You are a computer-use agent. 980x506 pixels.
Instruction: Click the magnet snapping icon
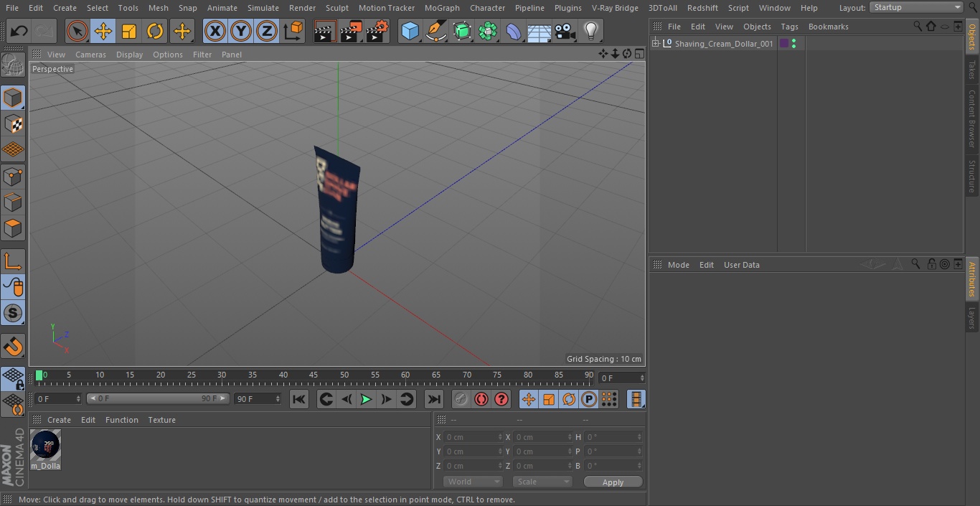(13, 347)
